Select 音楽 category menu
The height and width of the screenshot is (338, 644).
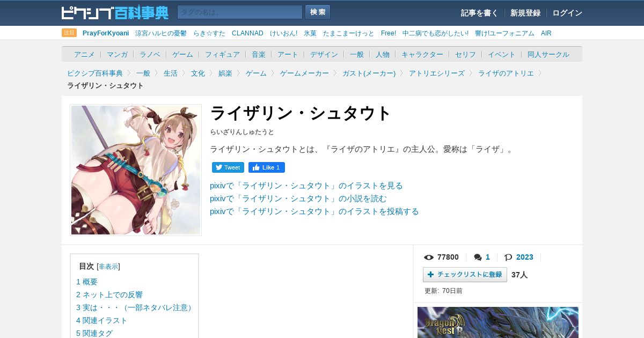(x=259, y=54)
